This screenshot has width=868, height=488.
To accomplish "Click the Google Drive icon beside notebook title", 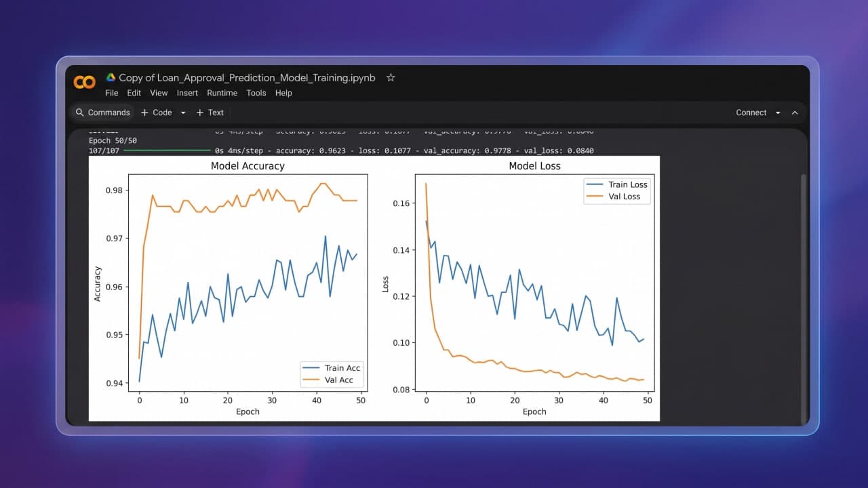I will click(111, 77).
